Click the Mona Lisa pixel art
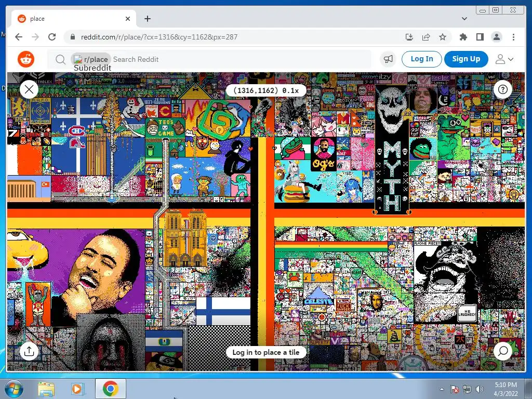 pos(376,301)
